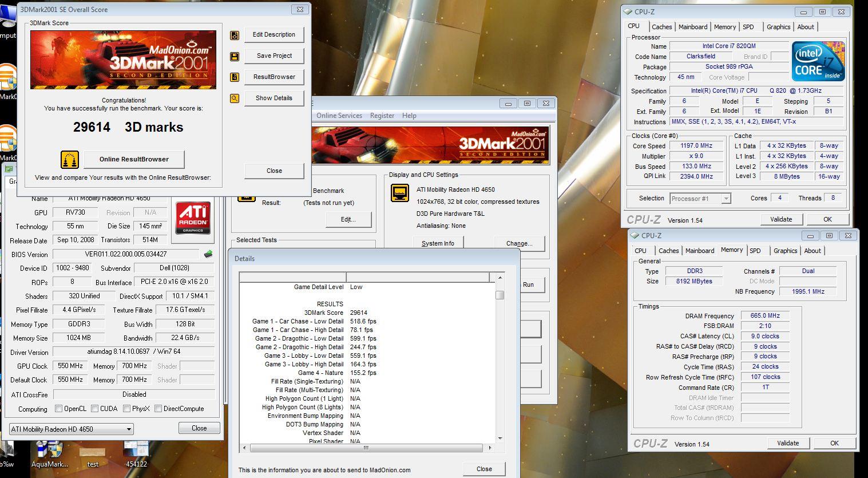Click the Show Details magnifier icon
The width and height of the screenshot is (868, 478).
click(x=235, y=98)
